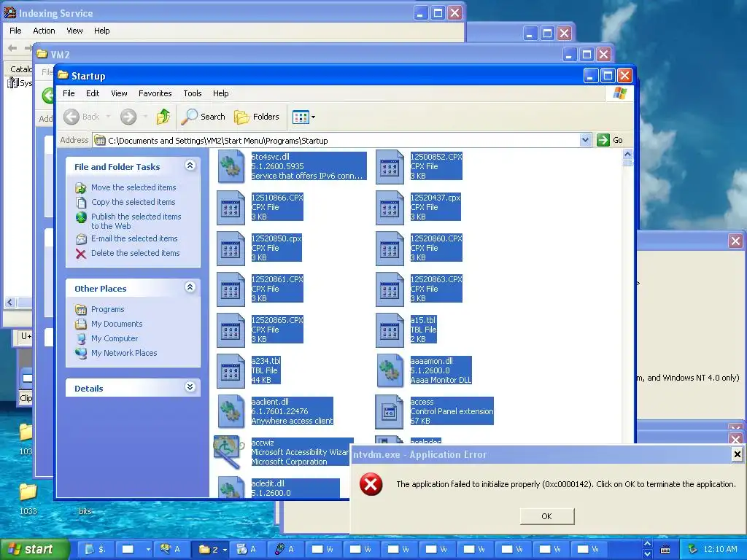Click the system tray icon beside the clock

click(x=693, y=549)
